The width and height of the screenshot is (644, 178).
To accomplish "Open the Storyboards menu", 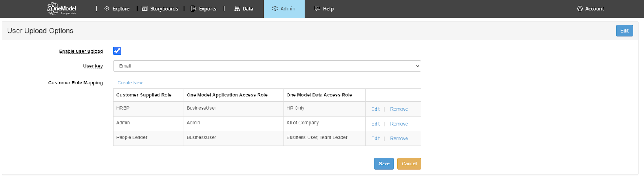I will 164,9.
